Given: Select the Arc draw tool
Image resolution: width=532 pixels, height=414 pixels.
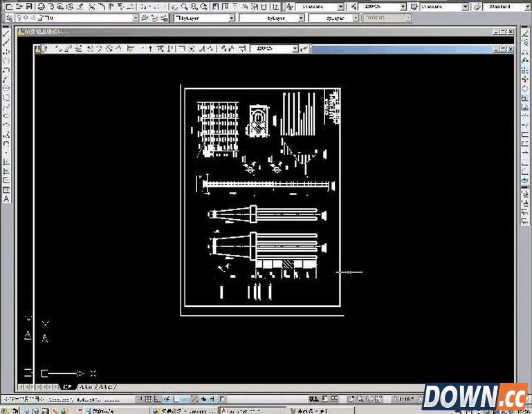Looking at the screenshot, I should click(6, 79).
